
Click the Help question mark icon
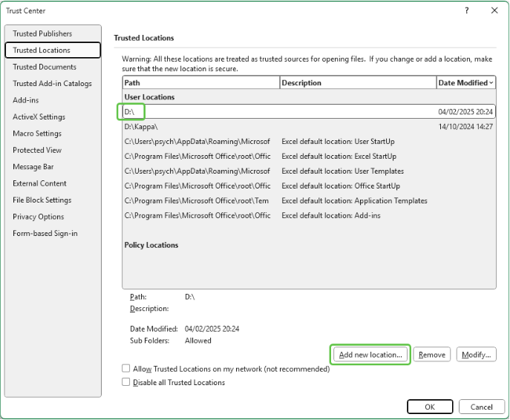467,10
